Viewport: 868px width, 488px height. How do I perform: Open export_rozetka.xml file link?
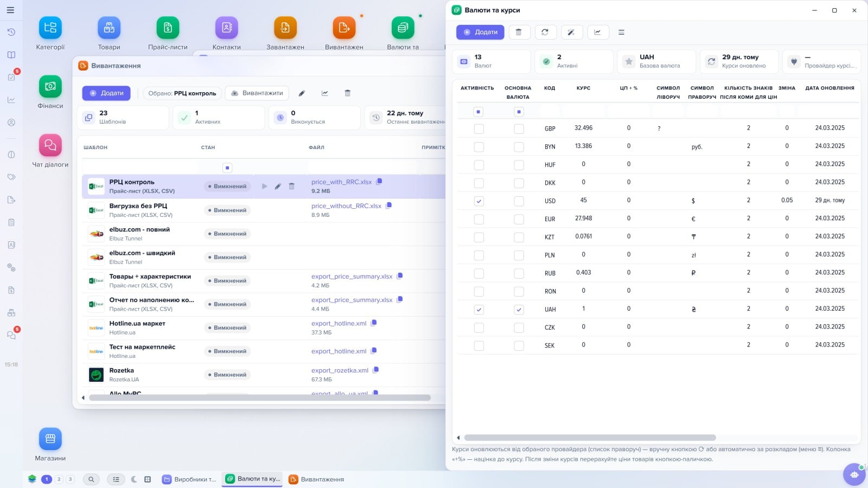[x=340, y=370]
